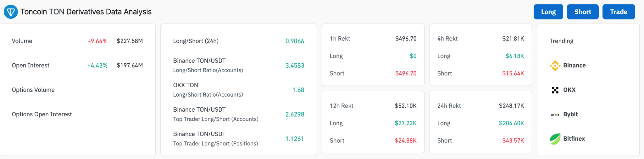Click the Bitfinex leaf logo icon
The width and height of the screenshot is (644, 159).
pyautogui.click(x=555, y=139)
